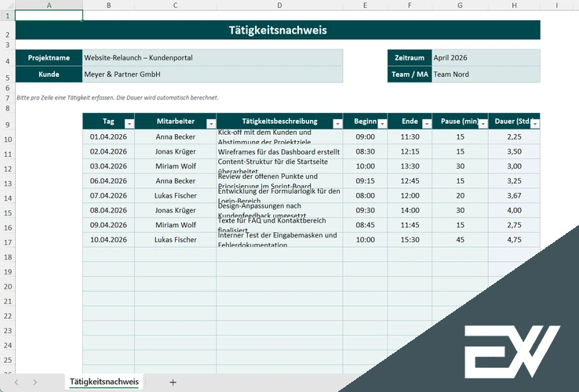The width and height of the screenshot is (579, 392).
Task: Select column H header
Action: 514,5
